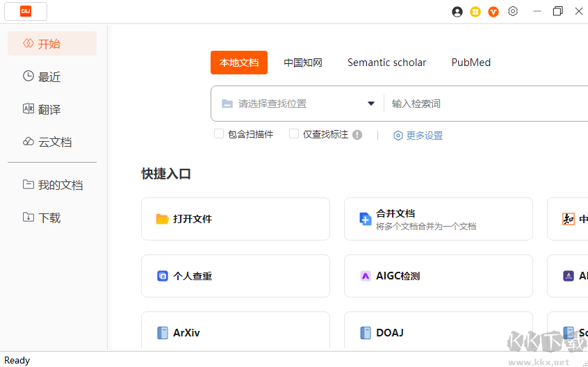Click the purple AIGC检测 icon

click(x=366, y=276)
